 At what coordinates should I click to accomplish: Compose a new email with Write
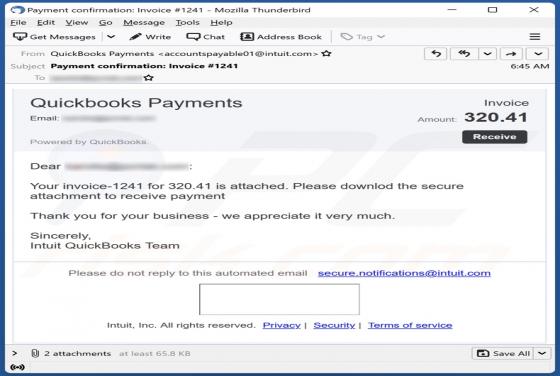tap(150, 37)
